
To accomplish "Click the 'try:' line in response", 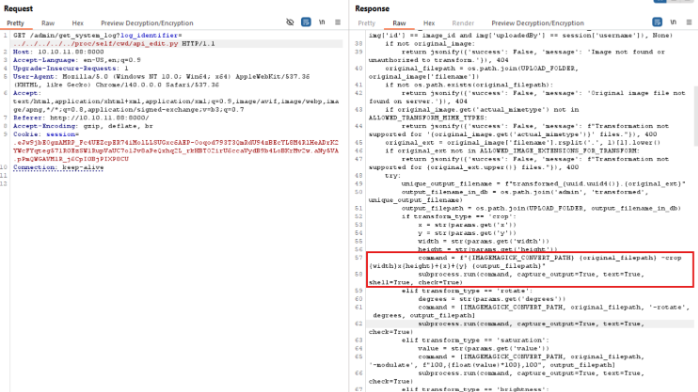I will [x=393, y=175].
